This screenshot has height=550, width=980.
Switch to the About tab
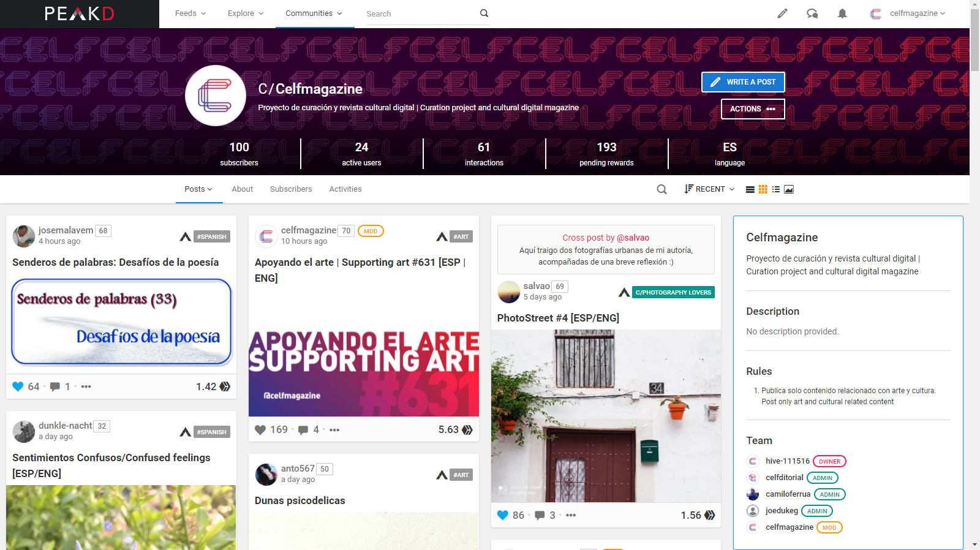click(242, 189)
